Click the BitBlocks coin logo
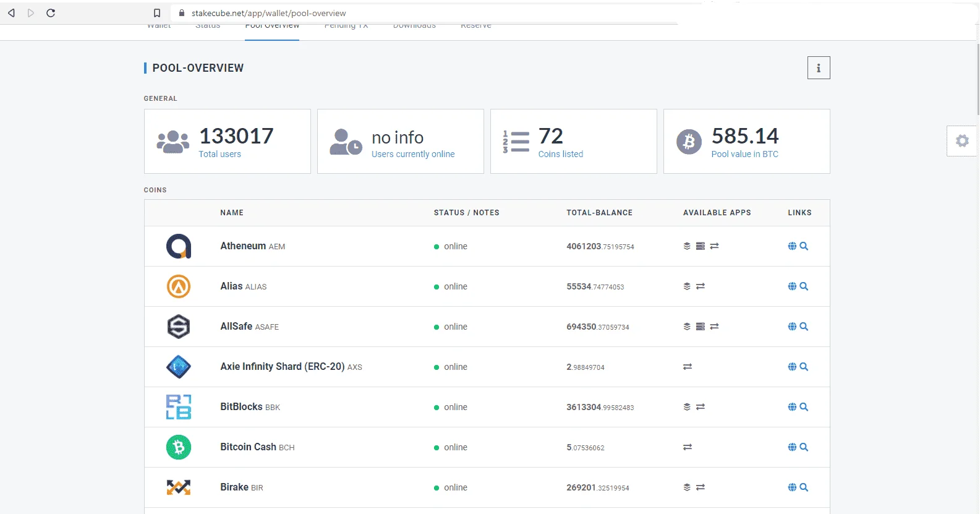Image resolution: width=980 pixels, height=514 pixels. pyautogui.click(x=179, y=407)
